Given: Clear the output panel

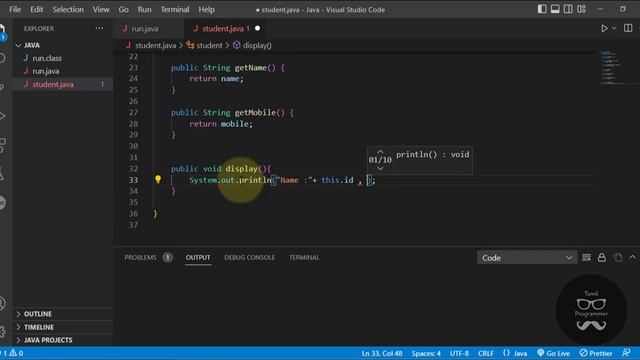Looking at the screenshot, I should [587, 258].
